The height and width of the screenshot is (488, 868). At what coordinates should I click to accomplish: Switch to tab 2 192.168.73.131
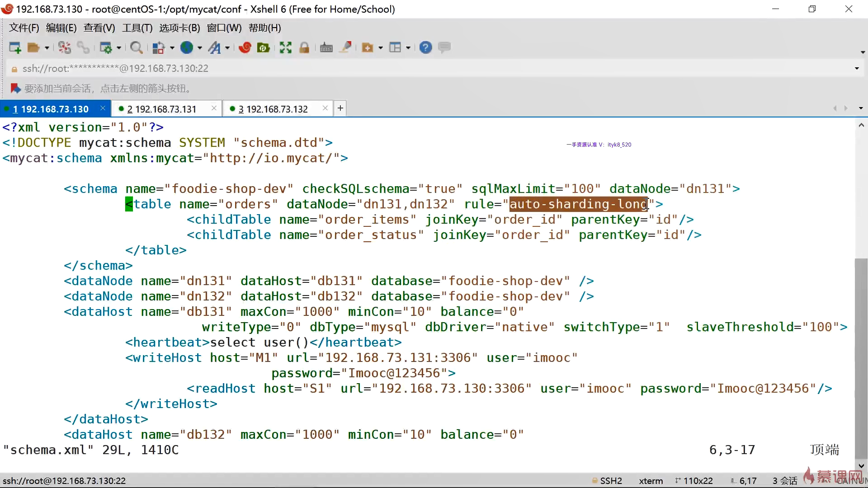161,109
